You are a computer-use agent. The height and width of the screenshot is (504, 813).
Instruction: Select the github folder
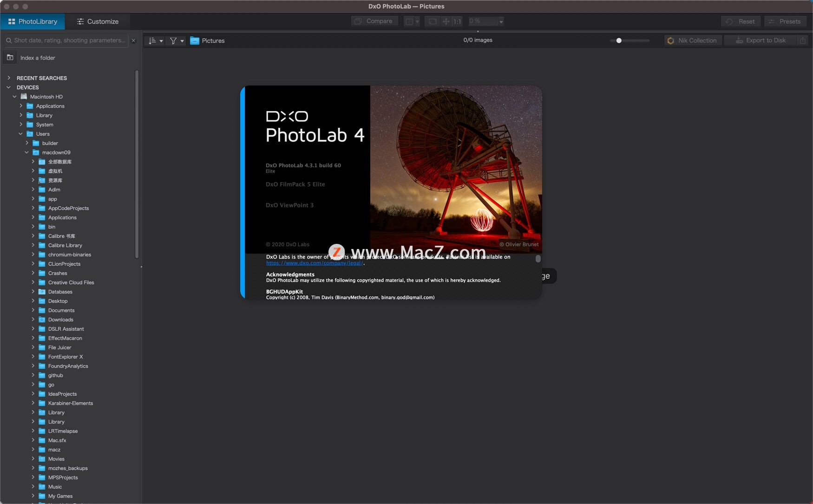coord(55,375)
